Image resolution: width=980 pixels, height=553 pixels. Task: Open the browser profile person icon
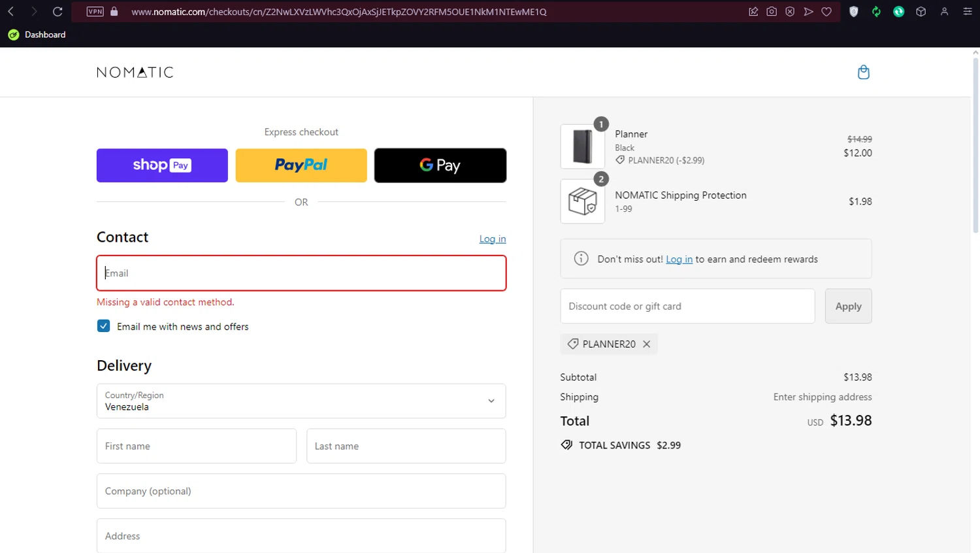point(944,12)
